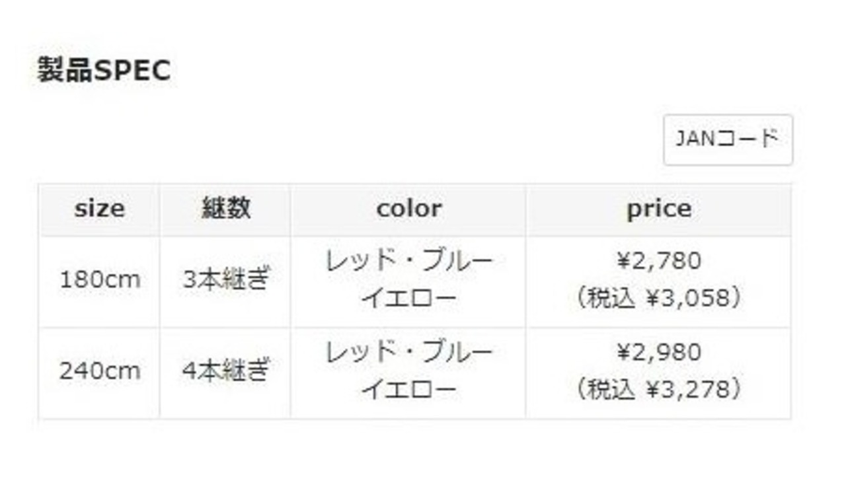Click the price column header
Image resolution: width=846 pixels, height=504 pixels.
tap(658, 209)
